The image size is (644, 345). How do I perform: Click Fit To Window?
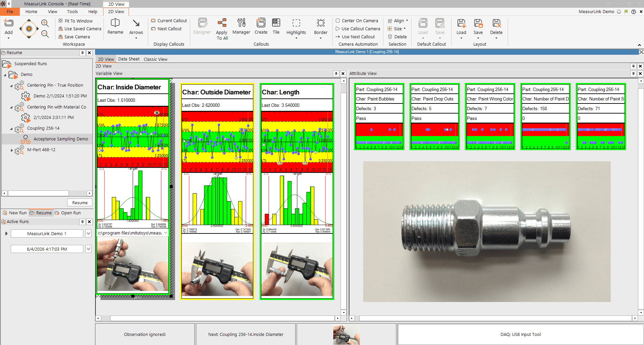75,21
